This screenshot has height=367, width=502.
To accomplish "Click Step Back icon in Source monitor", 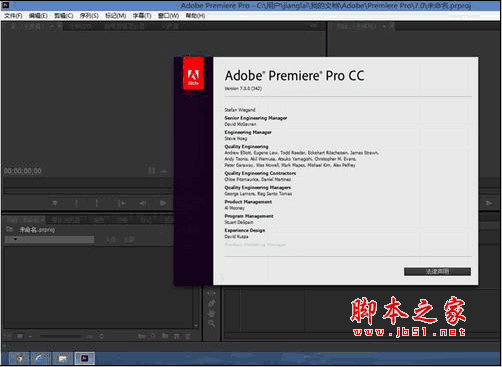I will pos(143,203).
